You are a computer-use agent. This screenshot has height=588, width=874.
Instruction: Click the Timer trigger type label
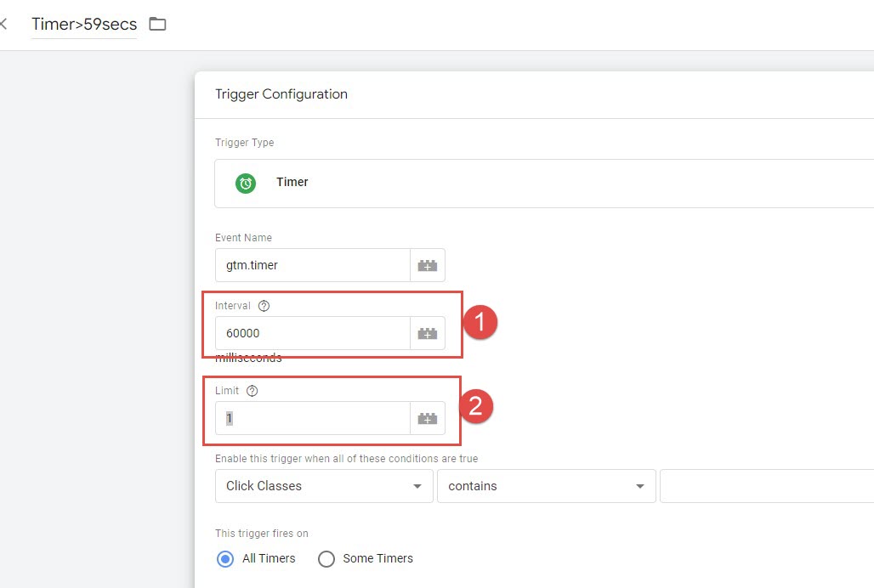point(292,182)
